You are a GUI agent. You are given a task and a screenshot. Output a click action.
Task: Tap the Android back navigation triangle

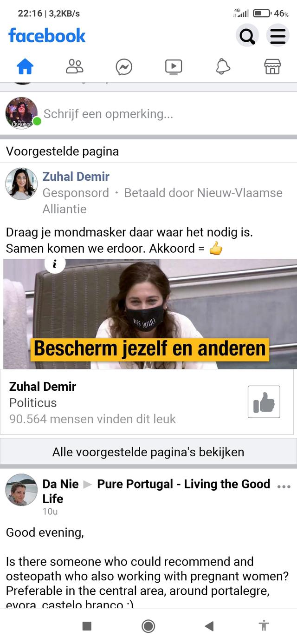tap(209, 626)
